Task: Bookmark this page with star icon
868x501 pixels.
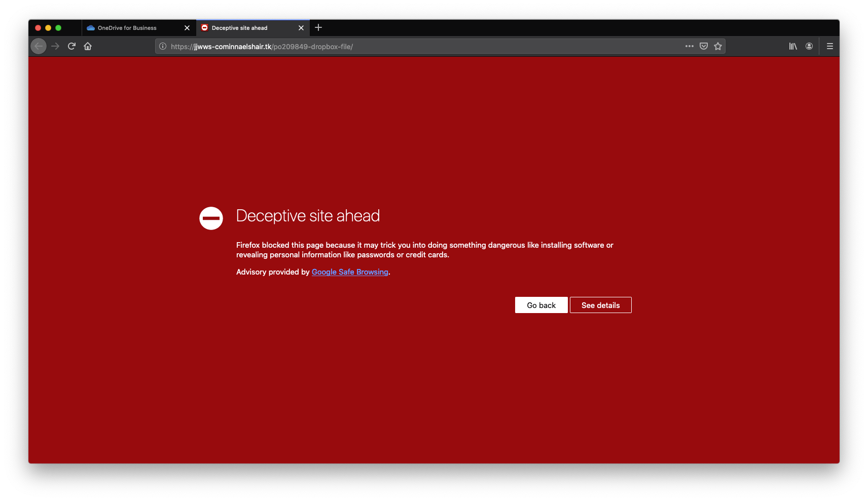Action: pyautogui.click(x=718, y=46)
